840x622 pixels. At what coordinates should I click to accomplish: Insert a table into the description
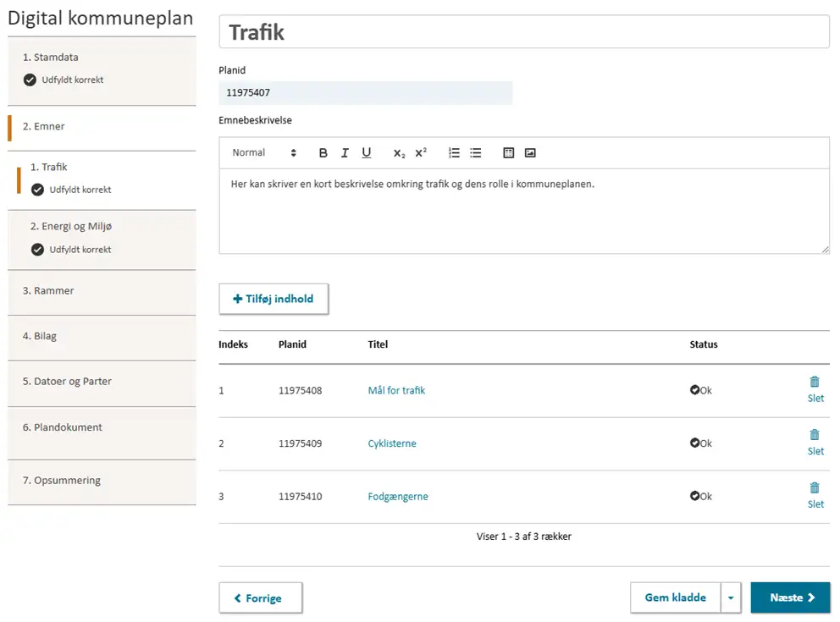click(509, 153)
